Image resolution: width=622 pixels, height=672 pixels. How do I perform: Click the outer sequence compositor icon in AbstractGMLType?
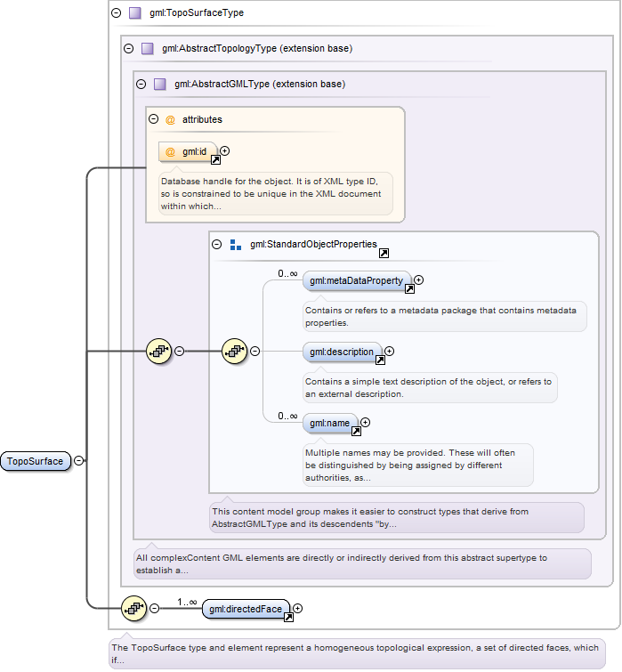[159, 351]
